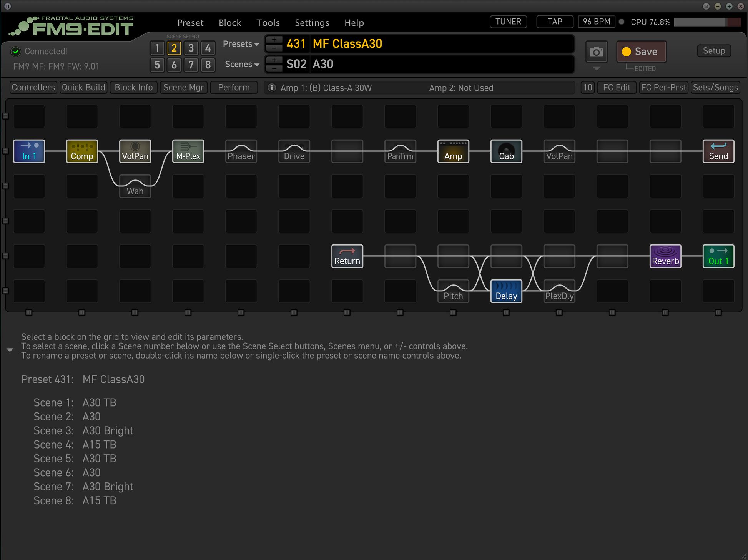
Task: Activate scene 5 in Scene Select
Action: click(157, 65)
